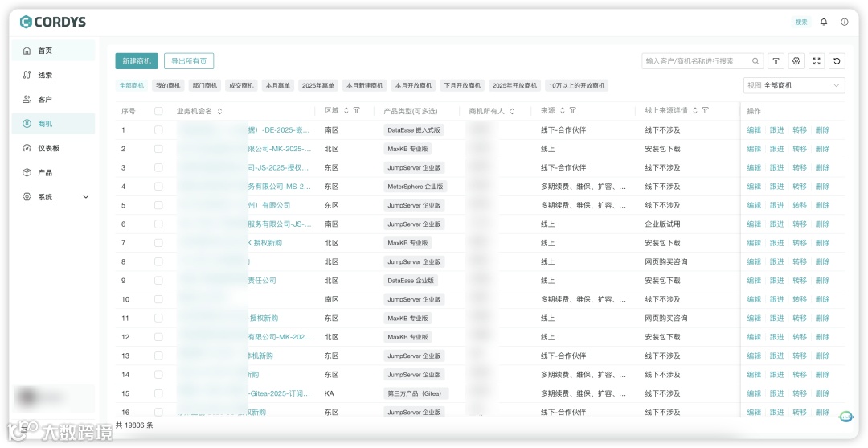Filter the 来源 column
Screen dimensions: 868x448
tap(573, 111)
